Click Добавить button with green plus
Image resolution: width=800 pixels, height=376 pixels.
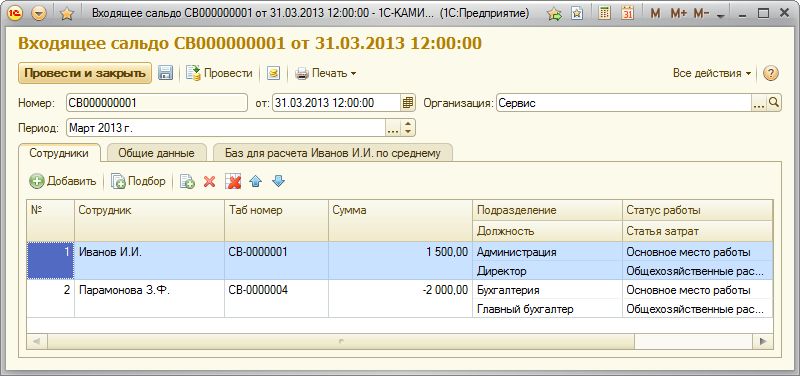point(63,181)
